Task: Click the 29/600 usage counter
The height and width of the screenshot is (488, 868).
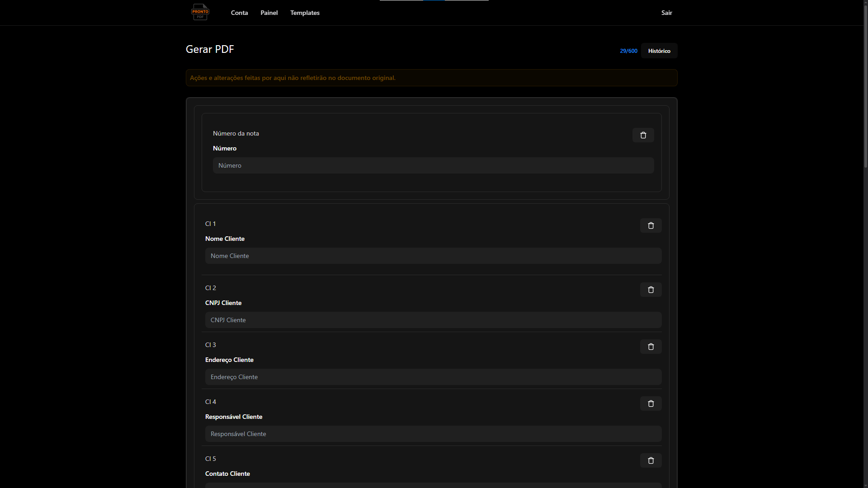Action: click(x=628, y=51)
